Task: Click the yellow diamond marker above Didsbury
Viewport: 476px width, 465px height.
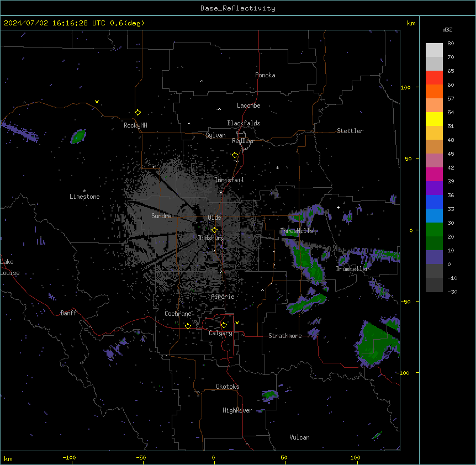Action: (x=214, y=230)
